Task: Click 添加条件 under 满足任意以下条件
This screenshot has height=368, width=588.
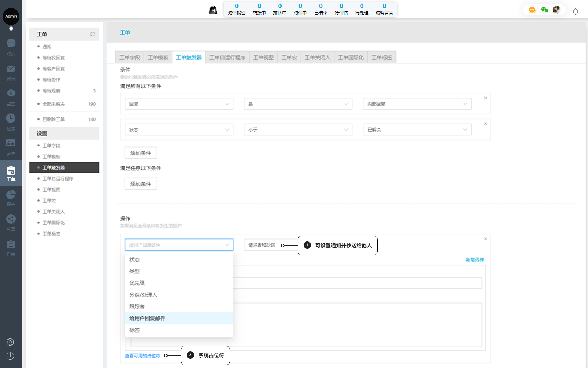Action: click(141, 184)
